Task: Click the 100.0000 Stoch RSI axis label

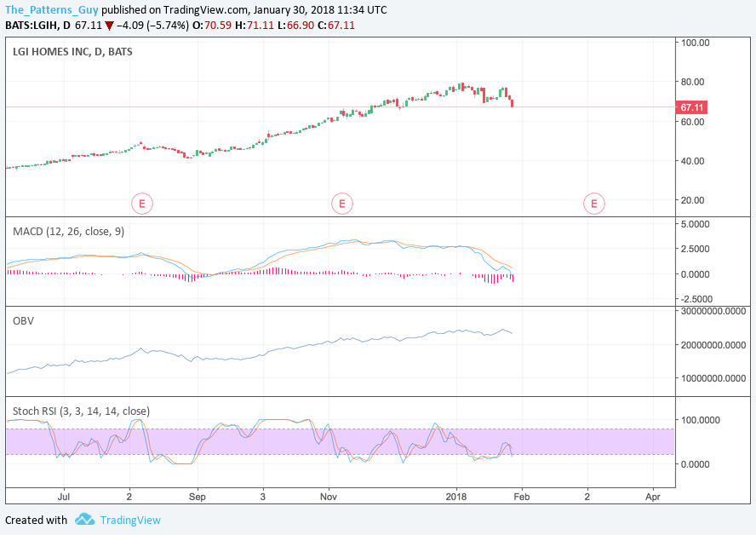Action: coord(700,420)
